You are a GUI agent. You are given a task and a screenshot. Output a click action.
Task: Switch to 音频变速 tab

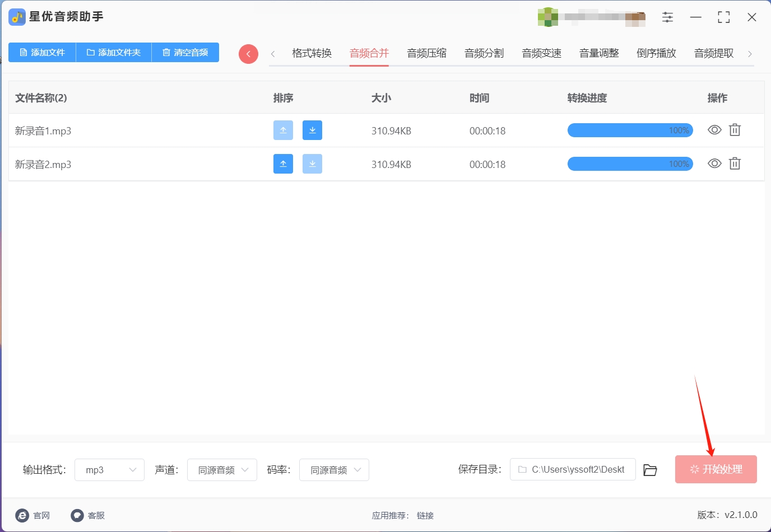click(x=542, y=53)
